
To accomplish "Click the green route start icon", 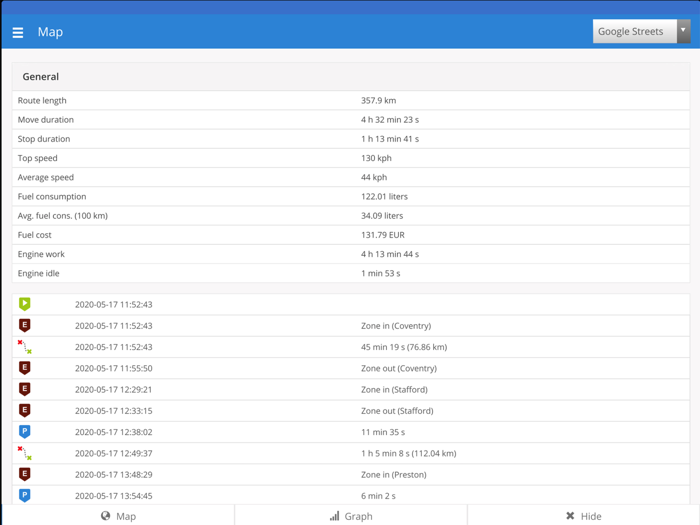I will tap(25, 304).
